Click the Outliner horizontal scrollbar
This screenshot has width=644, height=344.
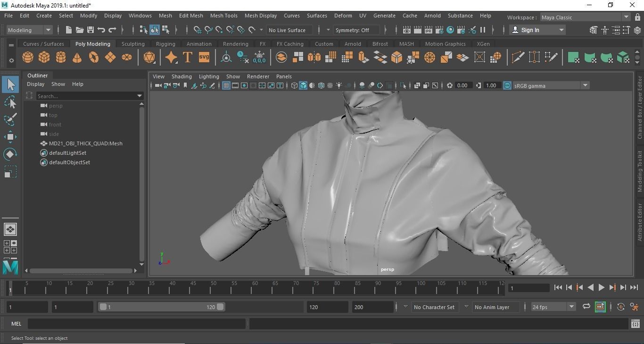[x=81, y=271]
